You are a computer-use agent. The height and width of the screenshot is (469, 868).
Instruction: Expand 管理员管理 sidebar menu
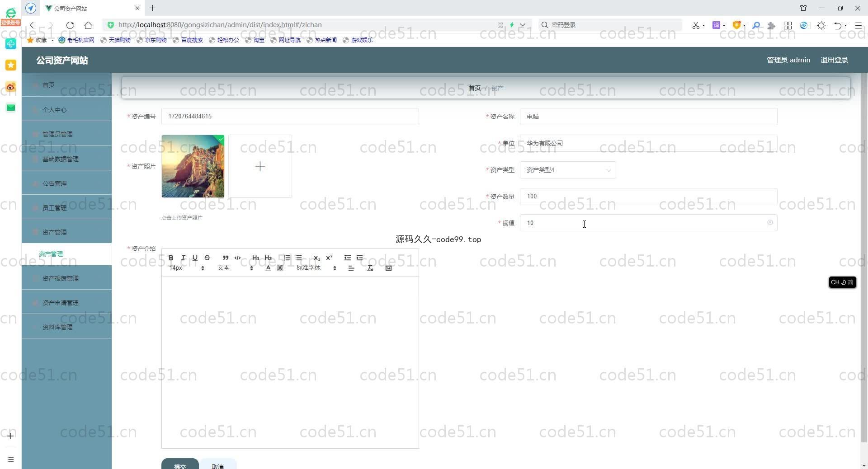66,134
